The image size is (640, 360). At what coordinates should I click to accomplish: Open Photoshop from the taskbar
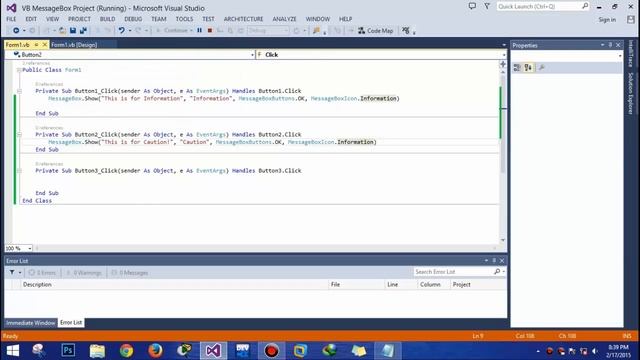click(x=68, y=351)
